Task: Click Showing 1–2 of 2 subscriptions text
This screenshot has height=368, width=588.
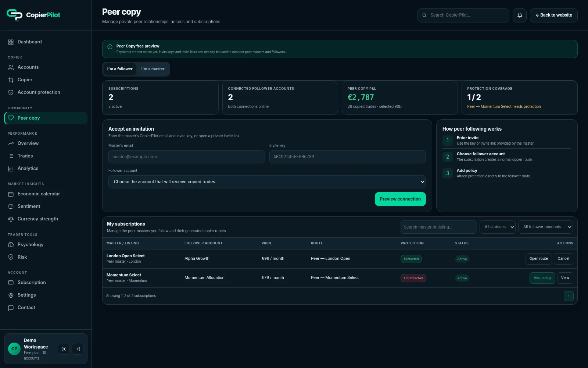Action: [131, 296]
